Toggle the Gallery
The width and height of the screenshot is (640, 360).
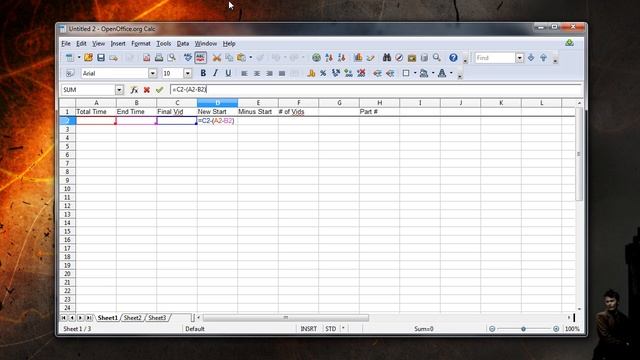click(412, 58)
